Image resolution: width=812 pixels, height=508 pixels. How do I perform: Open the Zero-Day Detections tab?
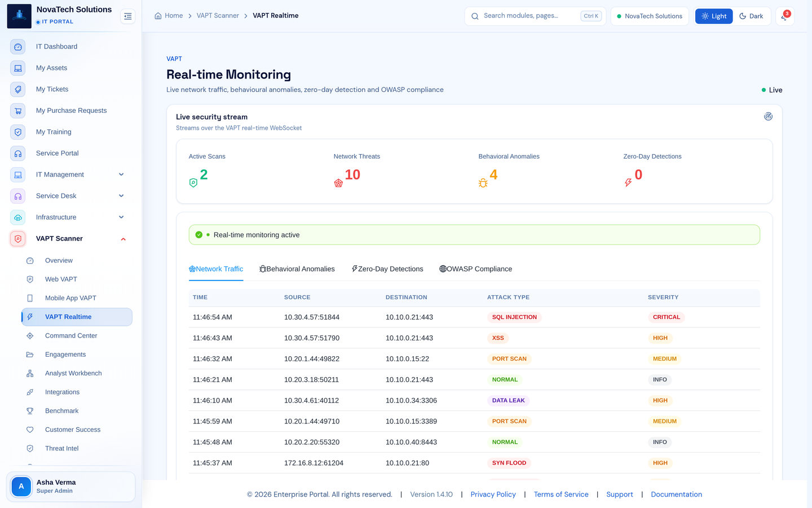click(387, 269)
